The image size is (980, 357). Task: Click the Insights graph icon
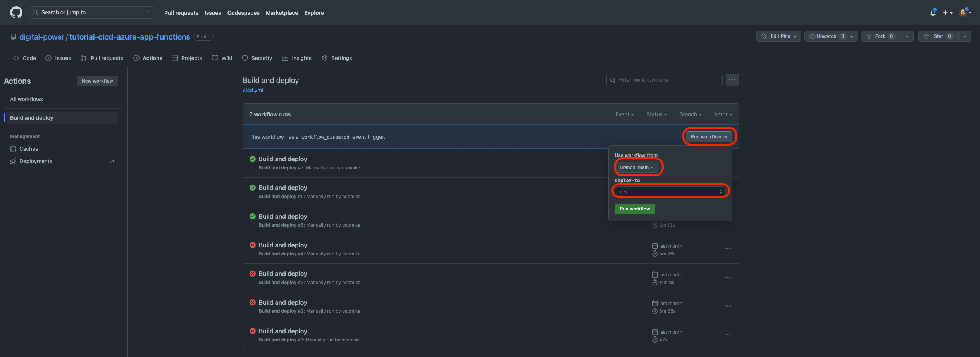point(285,58)
